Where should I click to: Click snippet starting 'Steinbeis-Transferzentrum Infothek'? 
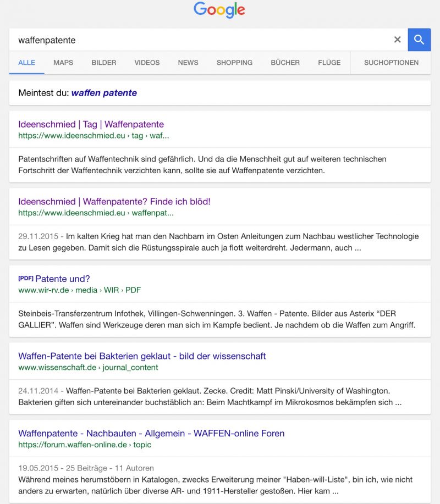pyautogui.click(x=217, y=319)
